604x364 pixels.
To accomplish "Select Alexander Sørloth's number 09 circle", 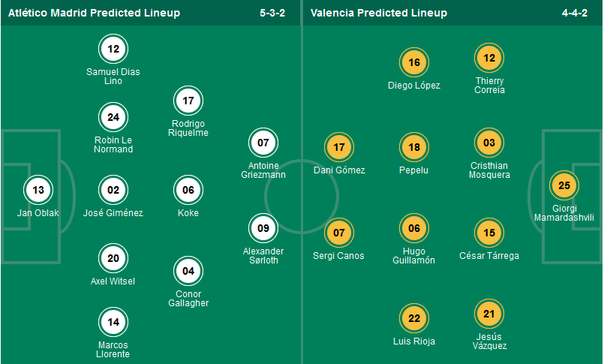I will tap(263, 228).
